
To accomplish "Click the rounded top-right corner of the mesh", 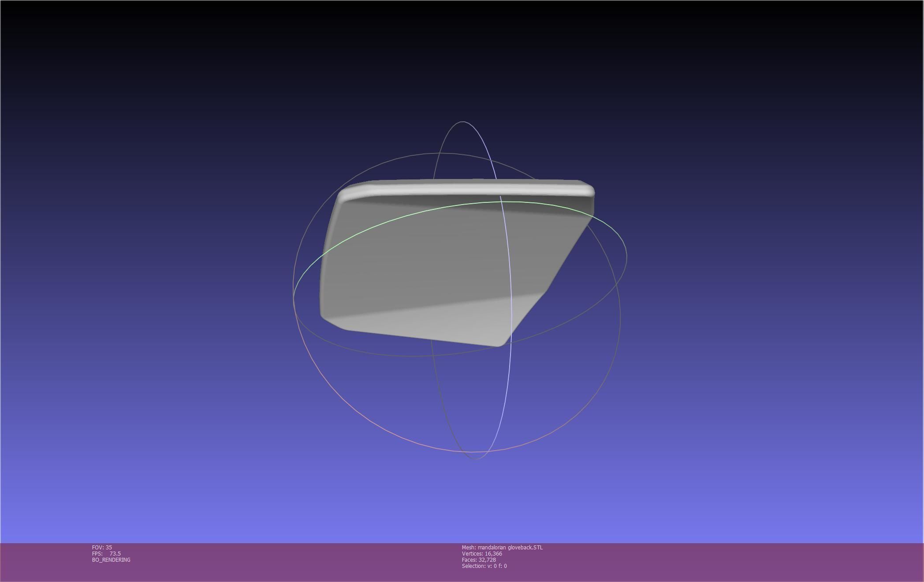I will (590, 190).
